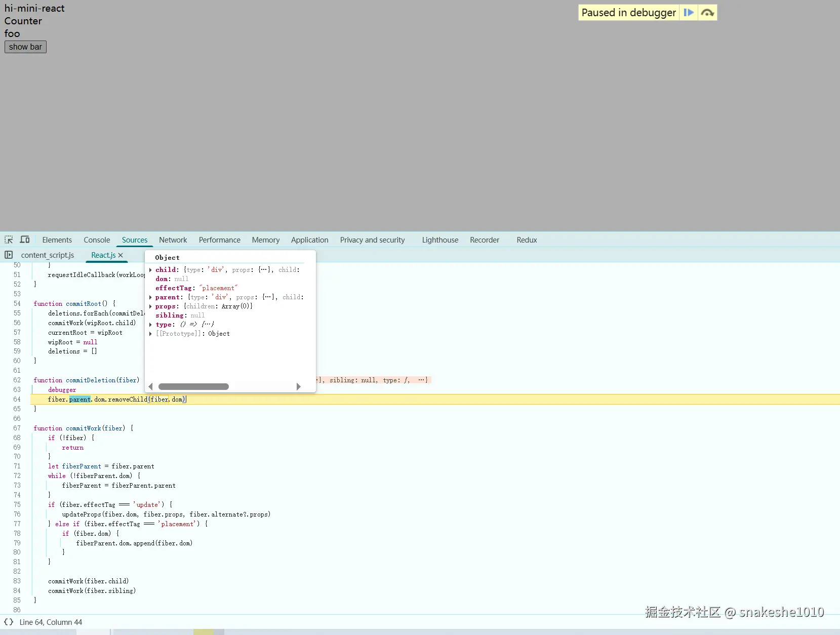Click the 'show bar' button
The image size is (840, 635).
[25, 47]
